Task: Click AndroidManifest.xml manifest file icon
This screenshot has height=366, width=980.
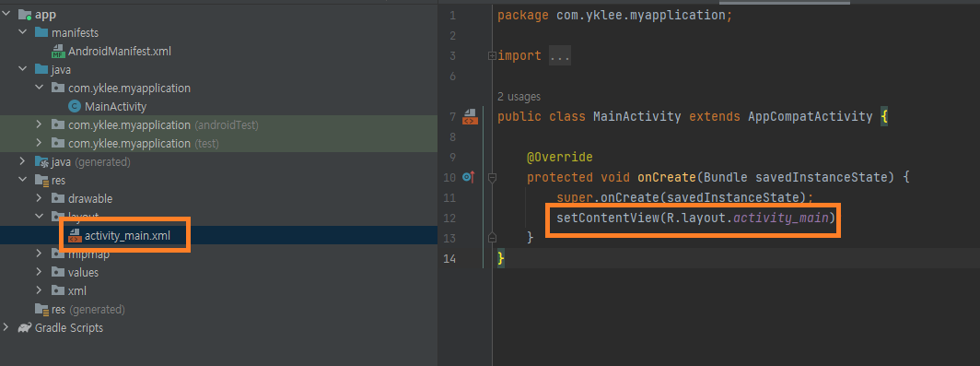Action: click(58, 52)
